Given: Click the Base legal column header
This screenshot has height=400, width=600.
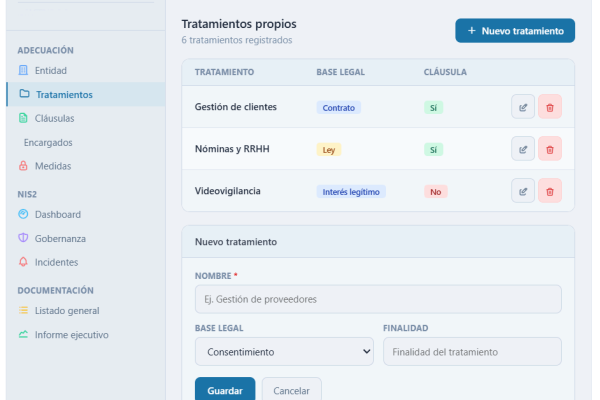Looking at the screenshot, I should tap(341, 72).
